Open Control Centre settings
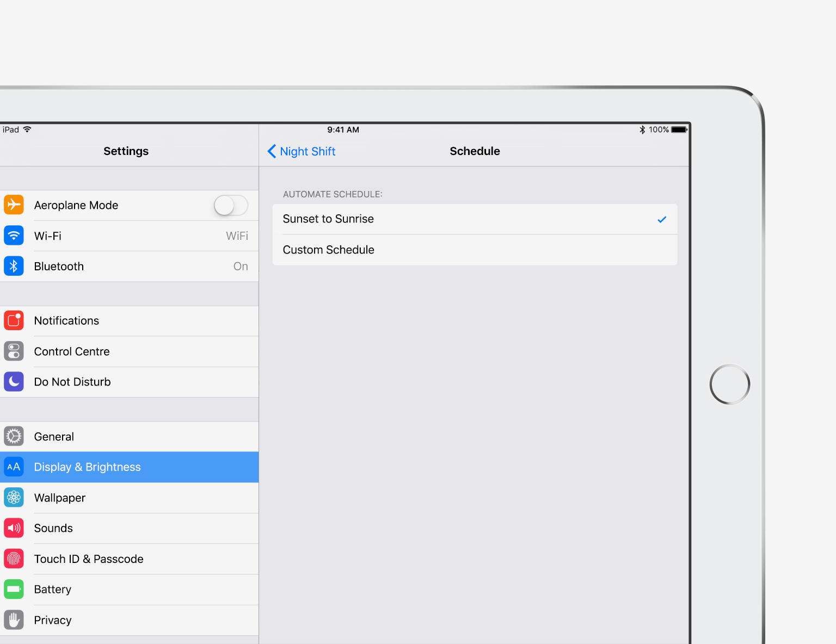Image resolution: width=836 pixels, height=644 pixels. [129, 351]
